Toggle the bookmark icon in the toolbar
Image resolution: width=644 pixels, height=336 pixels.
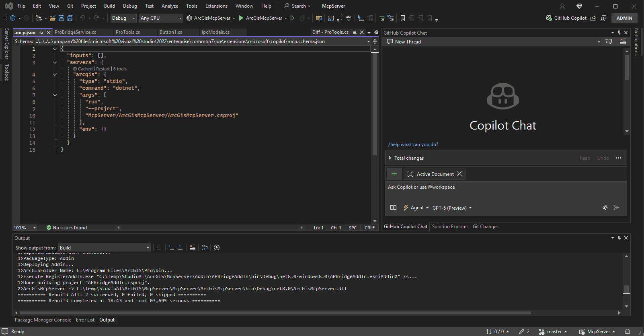click(x=403, y=18)
